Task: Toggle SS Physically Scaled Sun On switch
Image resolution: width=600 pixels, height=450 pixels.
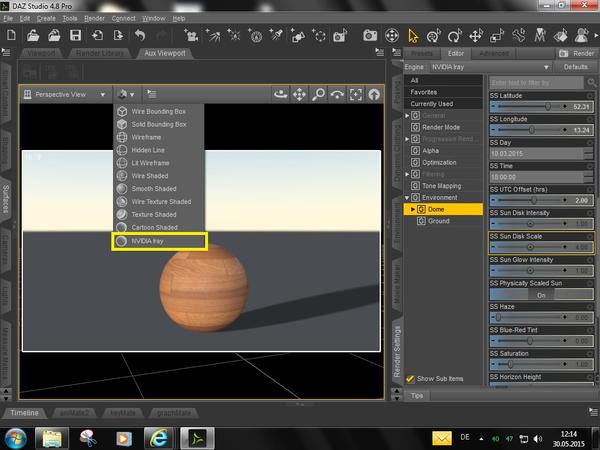Action: [x=541, y=294]
